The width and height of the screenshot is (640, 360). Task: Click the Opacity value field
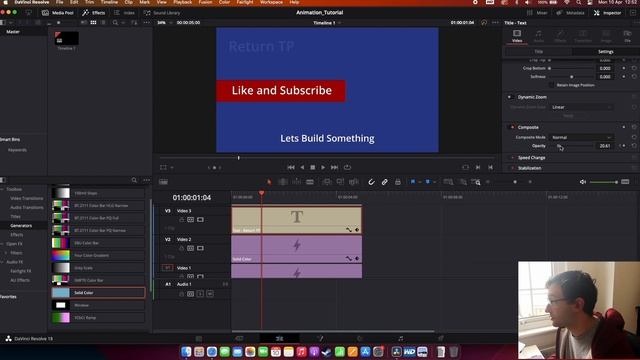coord(605,146)
